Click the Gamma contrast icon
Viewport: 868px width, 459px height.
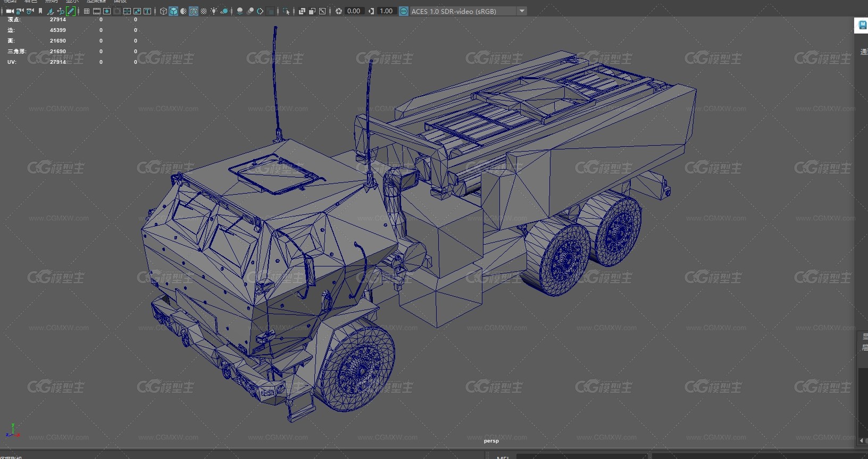(x=371, y=11)
